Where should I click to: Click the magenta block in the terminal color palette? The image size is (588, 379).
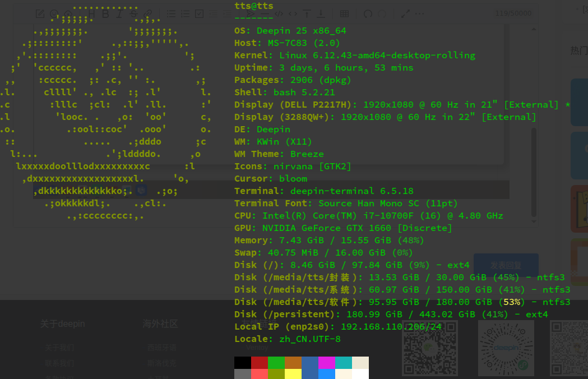tap(327, 363)
